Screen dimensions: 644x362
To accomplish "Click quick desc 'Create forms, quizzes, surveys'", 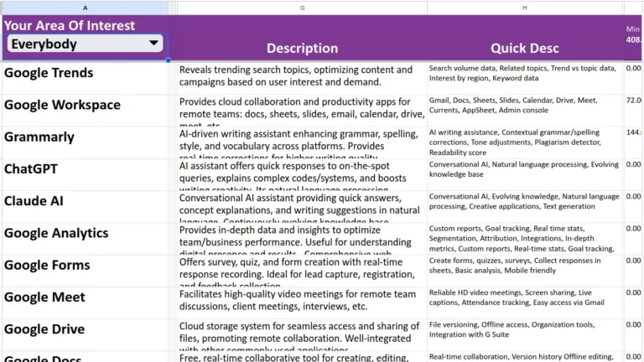I will 525,271.
